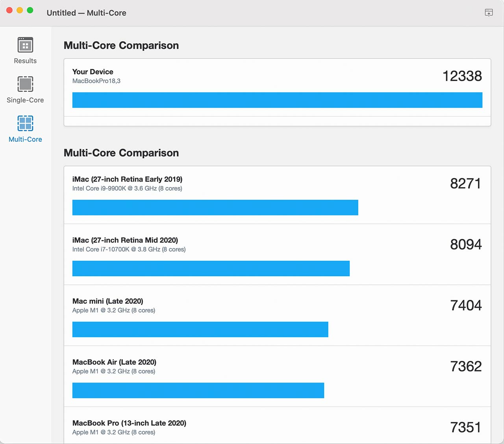The image size is (504, 444).
Task: Click the Your Device score bar
Action: pyautogui.click(x=277, y=100)
